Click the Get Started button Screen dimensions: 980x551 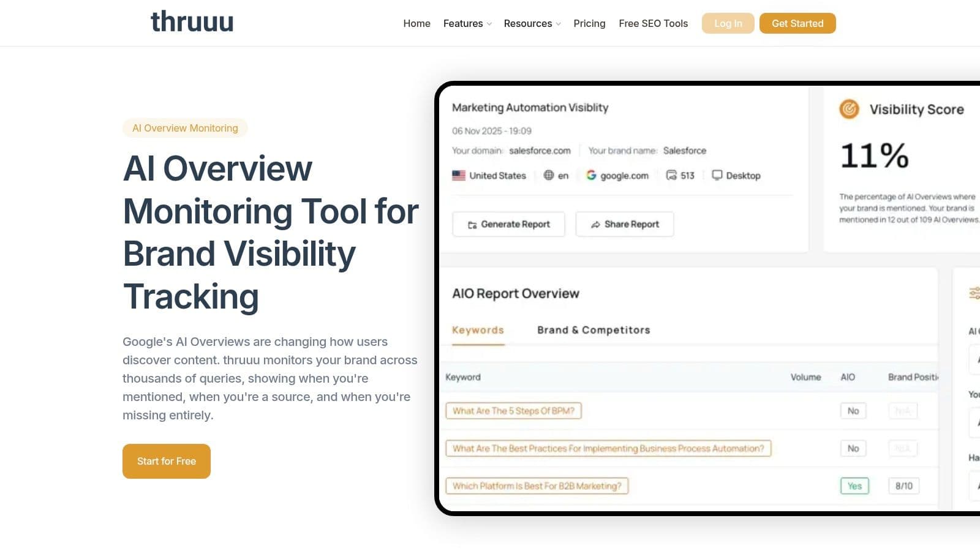click(x=797, y=23)
